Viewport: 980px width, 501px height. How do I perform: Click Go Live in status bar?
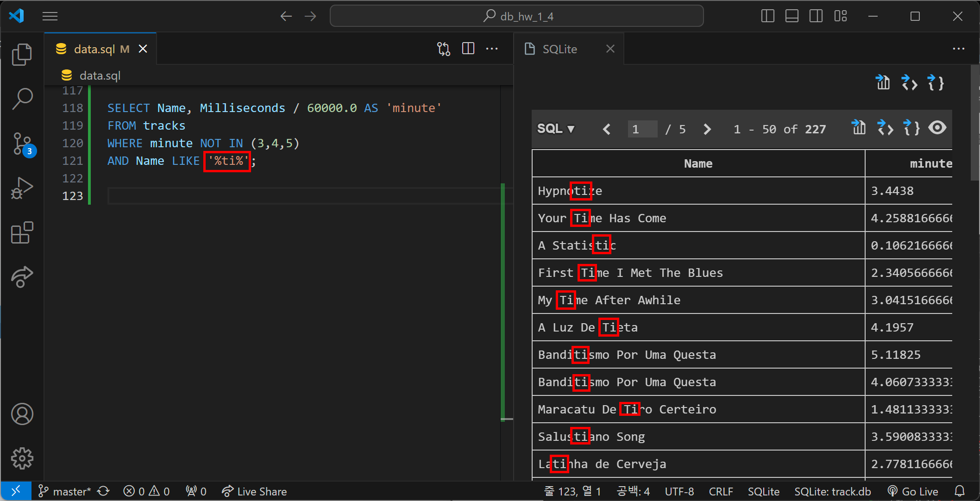[913, 491]
